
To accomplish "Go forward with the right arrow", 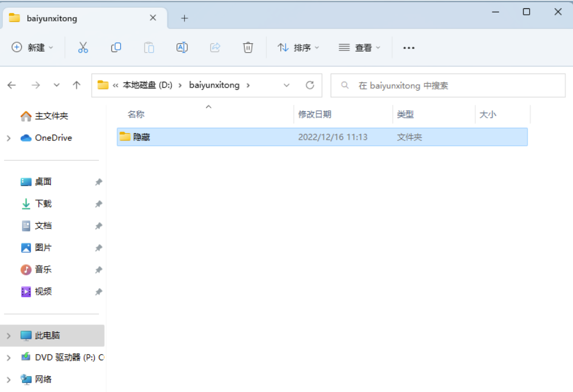I will (x=36, y=85).
